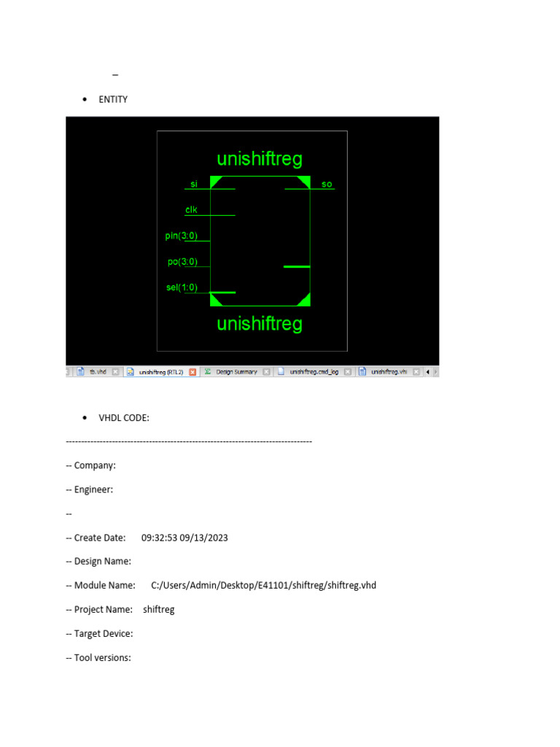Click the RTL schematic icon on the unishiftreg tab
The width and height of the screenshot is (560, 747).
pyautogui.click(x=130, y=371)
